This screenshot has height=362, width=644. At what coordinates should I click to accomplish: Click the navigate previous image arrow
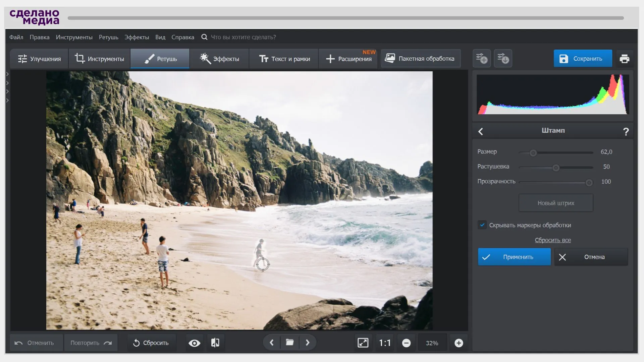click(272, 343)
